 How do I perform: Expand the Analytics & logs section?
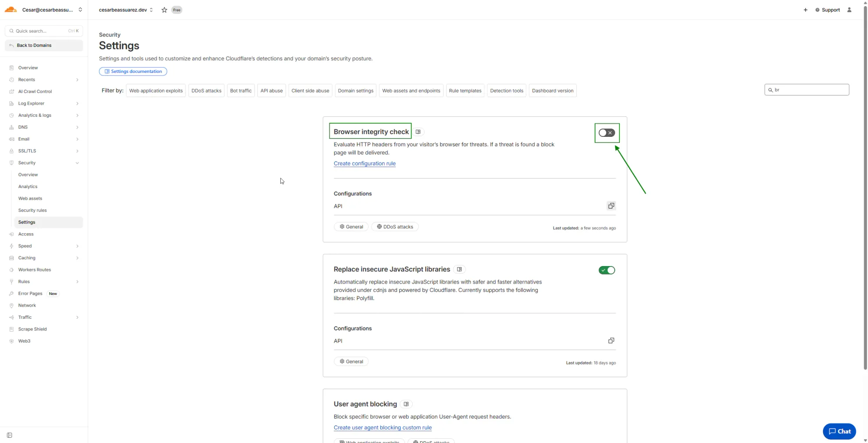43,115
